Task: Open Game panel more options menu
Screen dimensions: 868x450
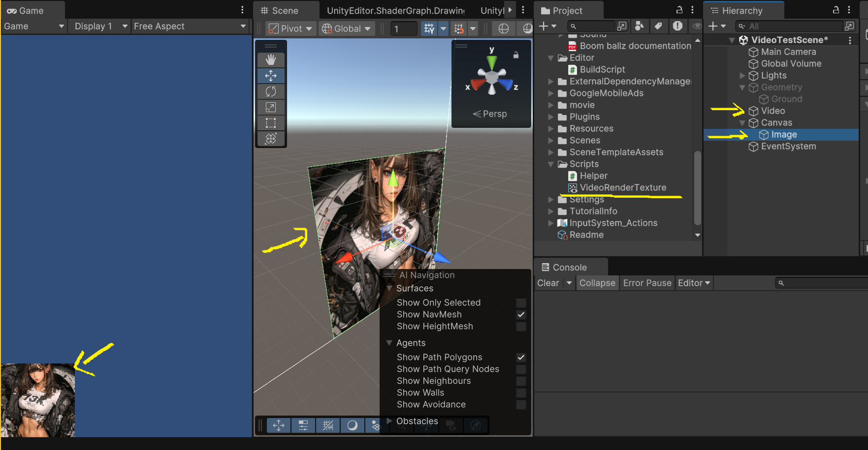Action: click(242, 10)
